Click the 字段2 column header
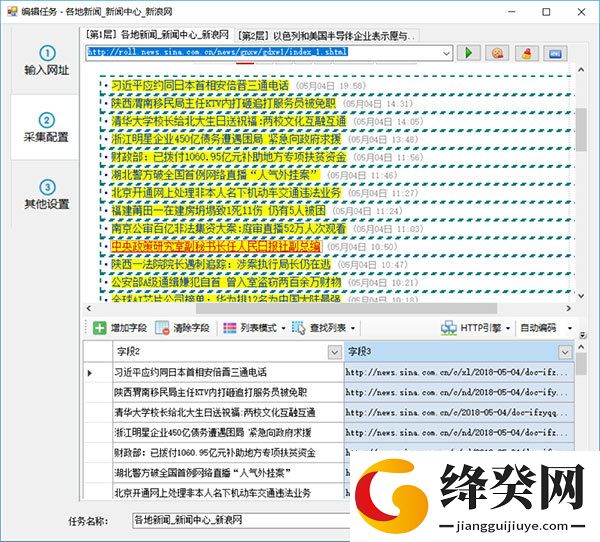Viewport: 600px width, 542px height. click(228, 351)
